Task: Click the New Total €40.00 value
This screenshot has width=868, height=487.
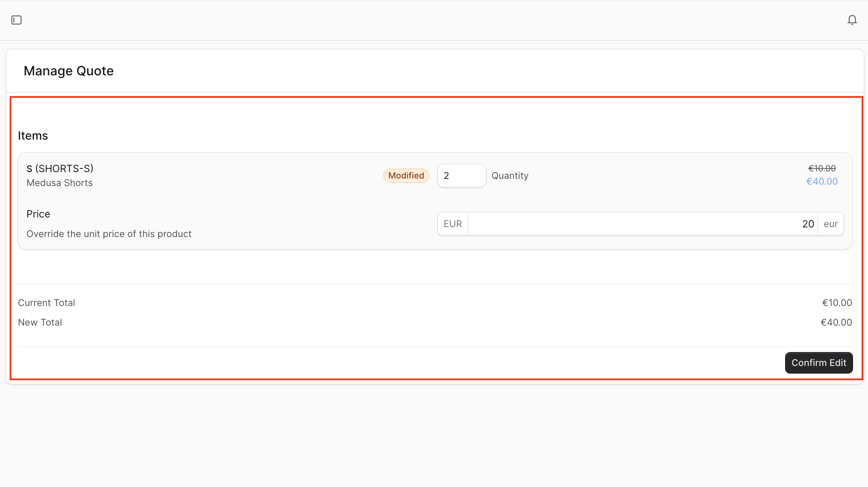Action: pyautogui.click(x=837, y=322)
